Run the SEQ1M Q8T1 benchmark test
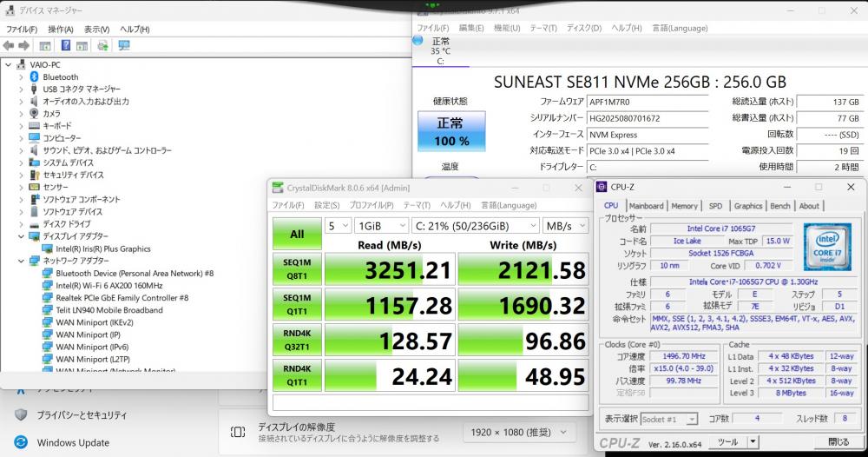This screenshot has height=457, width=868. click(x=297, y=269)
